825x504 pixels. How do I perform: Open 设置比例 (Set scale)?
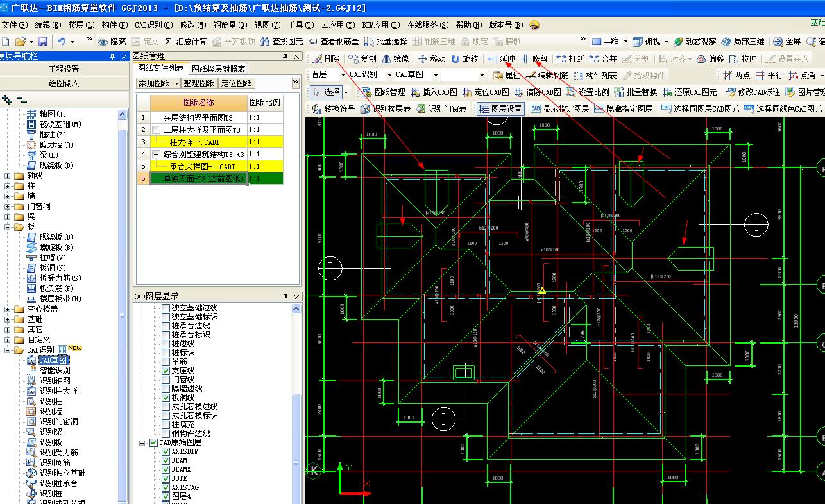(588, 92)
